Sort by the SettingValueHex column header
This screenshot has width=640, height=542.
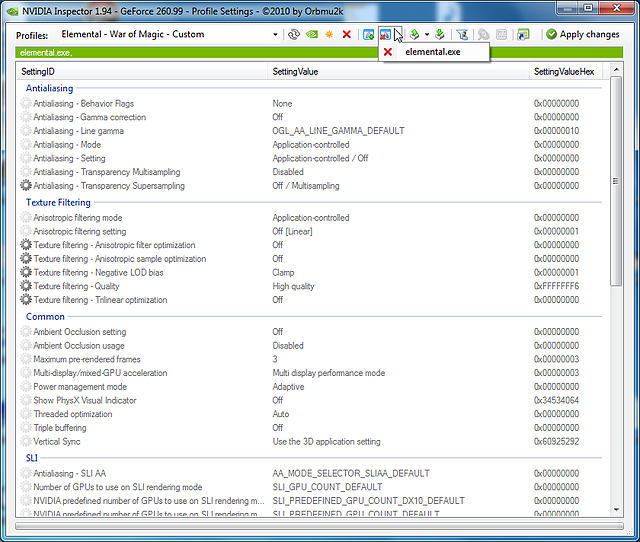568,72
